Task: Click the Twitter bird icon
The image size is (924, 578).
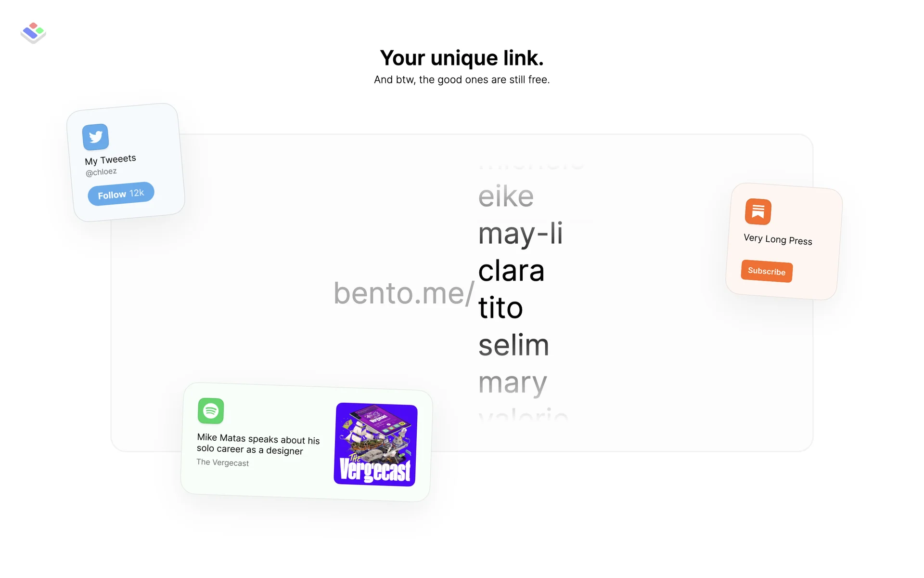Action: coord(95,137)
